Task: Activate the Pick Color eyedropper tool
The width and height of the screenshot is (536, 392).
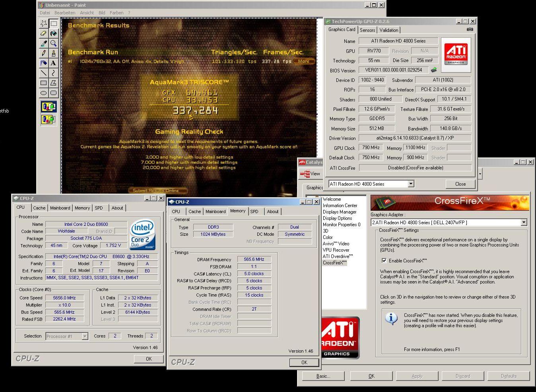Action: 44,43
